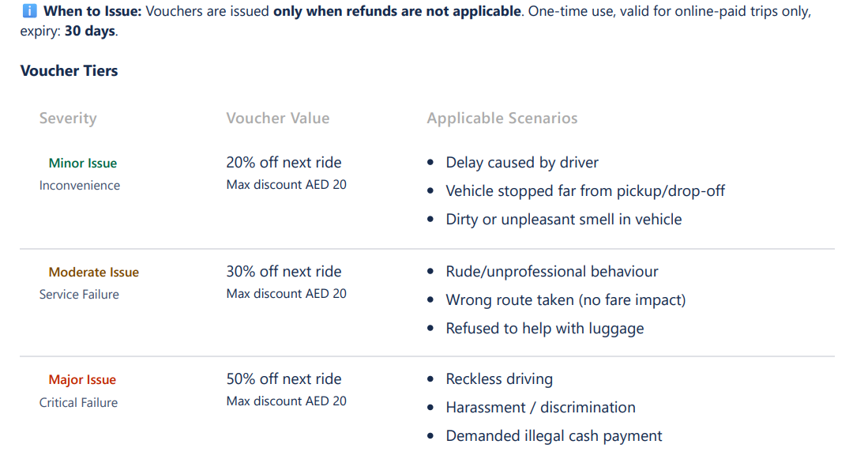Click the '30% off next ride' text
The width and height of the screenshot is (868, 463).
click(x=284, y=272)
